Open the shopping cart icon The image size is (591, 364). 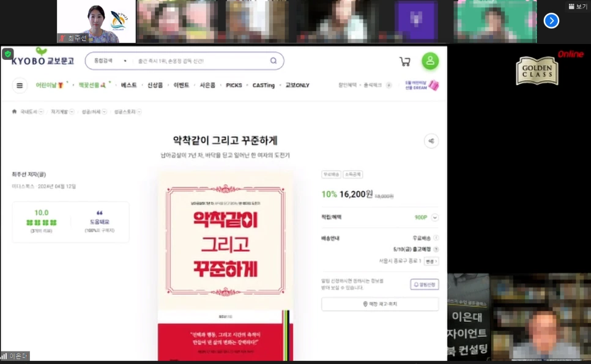click(x=405, y=62)
